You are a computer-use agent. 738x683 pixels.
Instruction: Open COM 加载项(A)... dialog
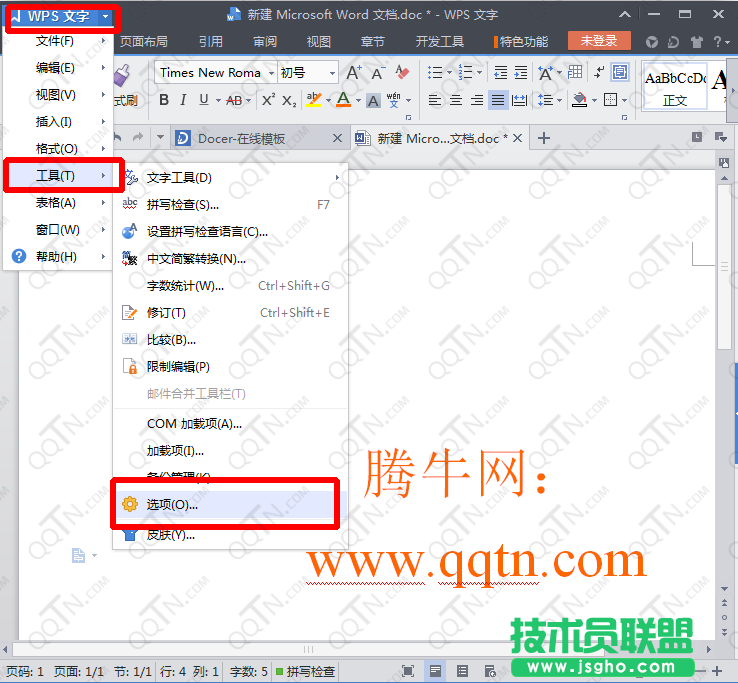coord(230,424)
